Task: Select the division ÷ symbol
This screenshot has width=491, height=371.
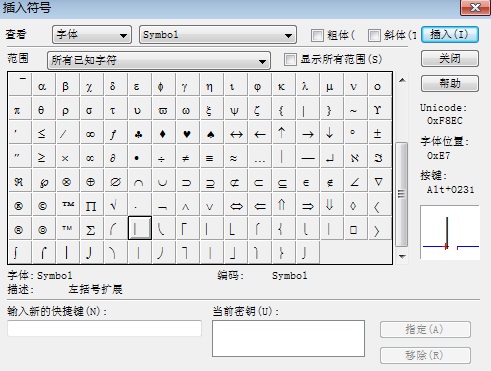Action: click(164, 156)
